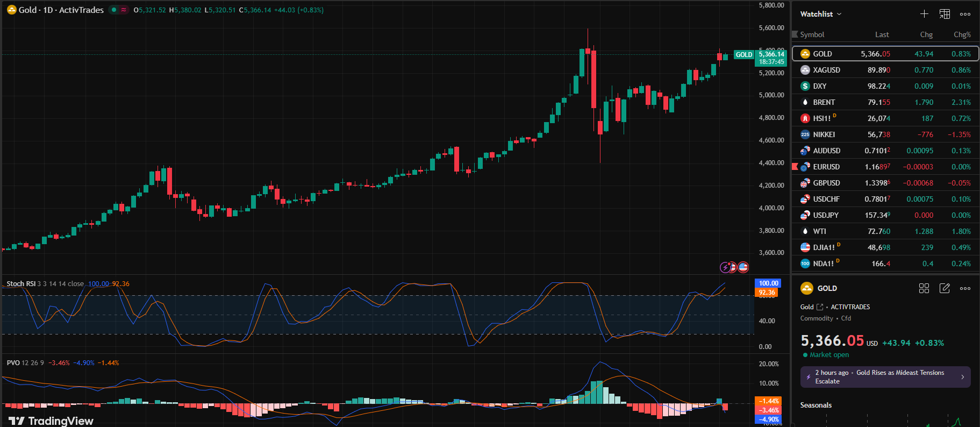Screen dimensions: 980x427
Task: Click the GOLD price label on the axis
Action: pyautogui.click(x=744, y=55)
